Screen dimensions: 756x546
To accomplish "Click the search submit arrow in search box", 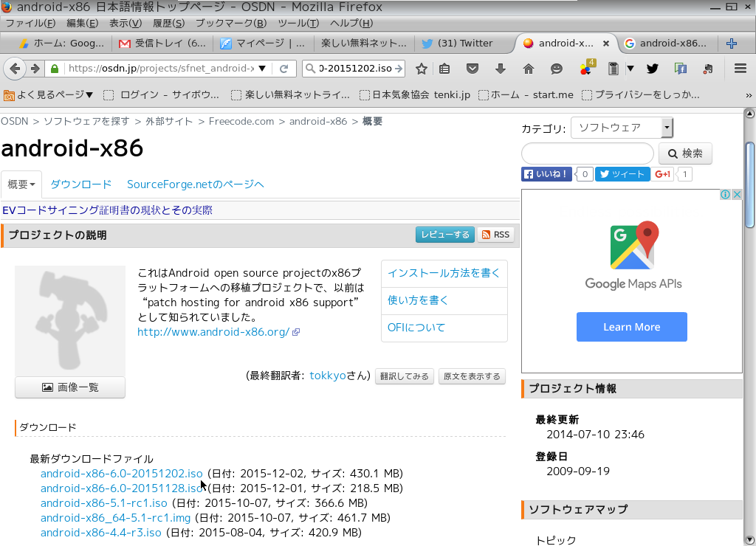I will pos(398,69).
